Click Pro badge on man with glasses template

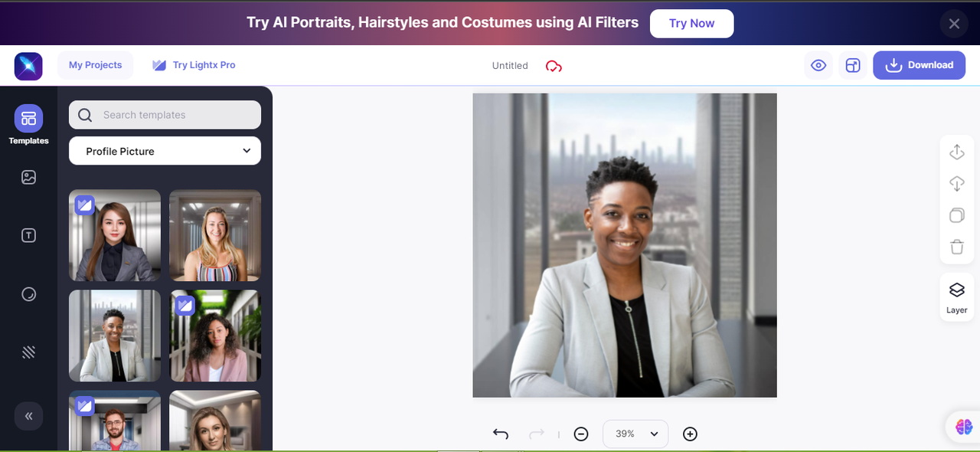coord(84,405)
